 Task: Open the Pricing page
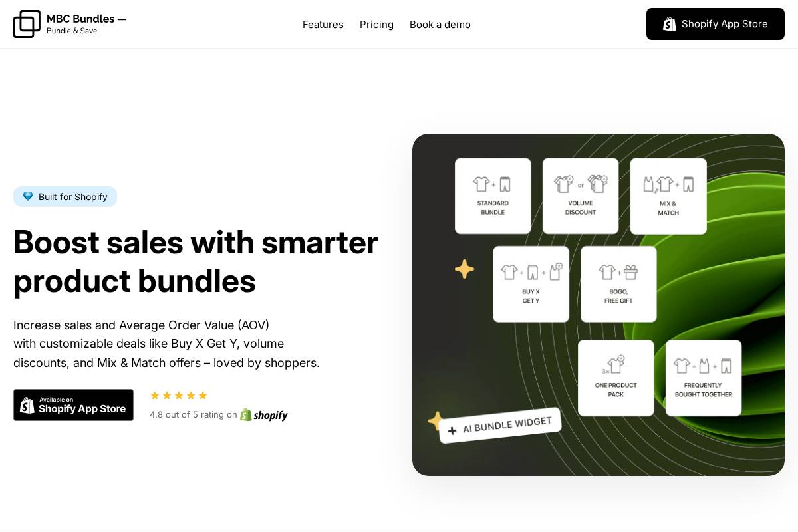[x=376, y=24]
